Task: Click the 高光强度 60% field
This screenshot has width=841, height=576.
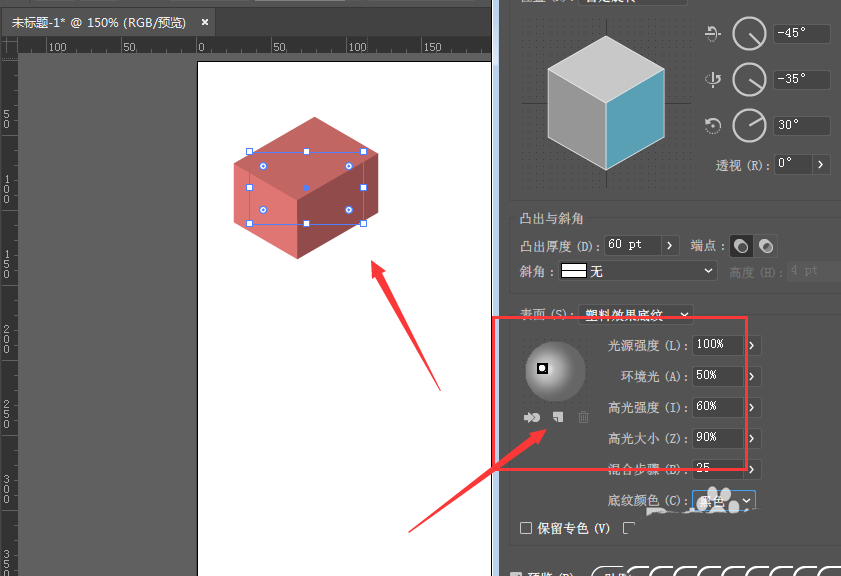Action: 718,407
